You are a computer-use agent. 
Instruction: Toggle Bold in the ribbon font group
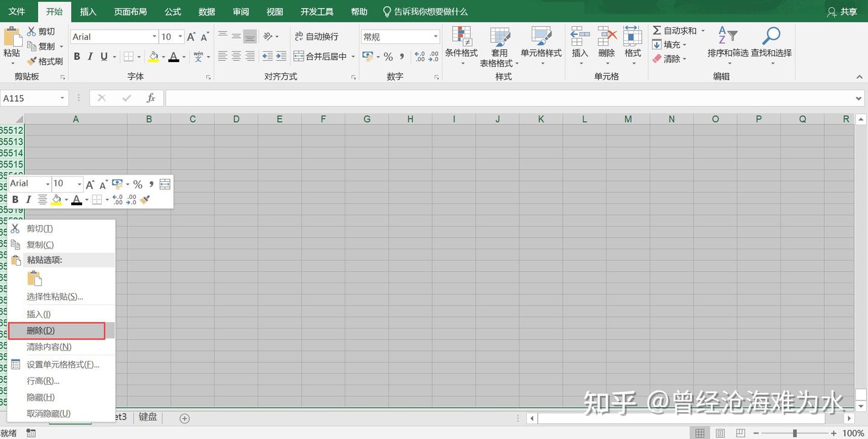(x=77, y=57)
